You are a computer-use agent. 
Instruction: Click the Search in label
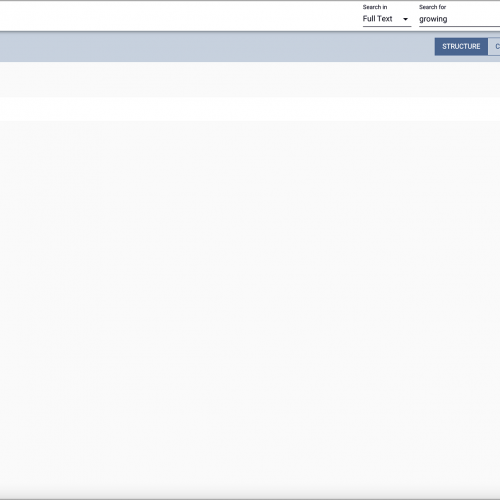[375, 7]
